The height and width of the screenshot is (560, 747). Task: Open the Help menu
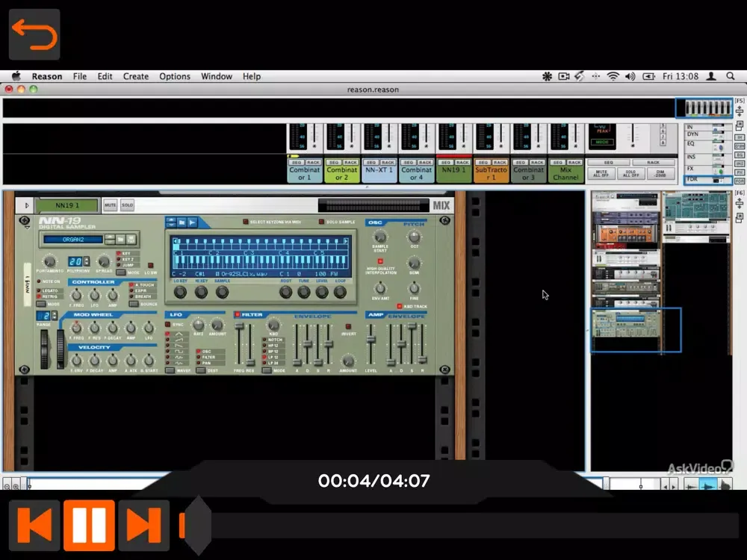[x=252, y=76]
